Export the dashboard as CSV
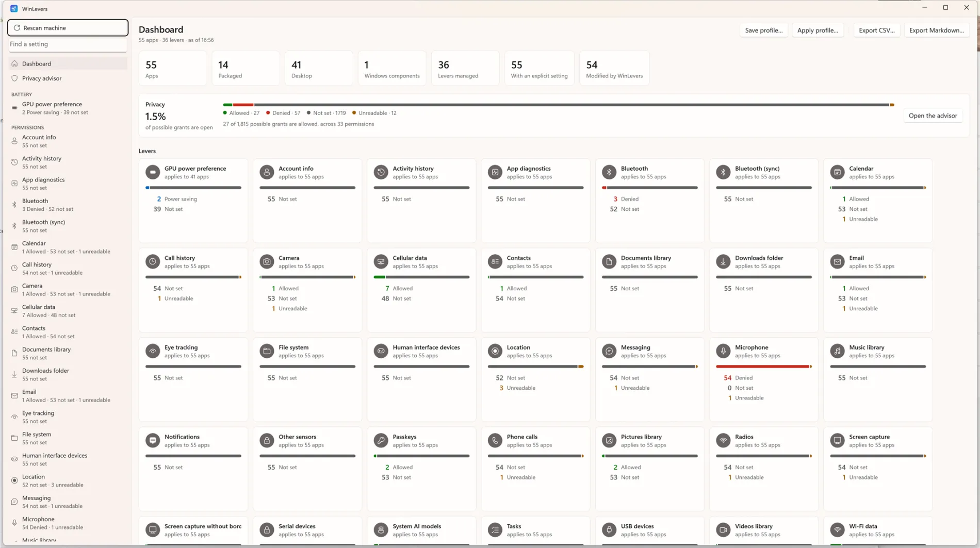This screenshot has width=980, height=548. pos(876,30)
